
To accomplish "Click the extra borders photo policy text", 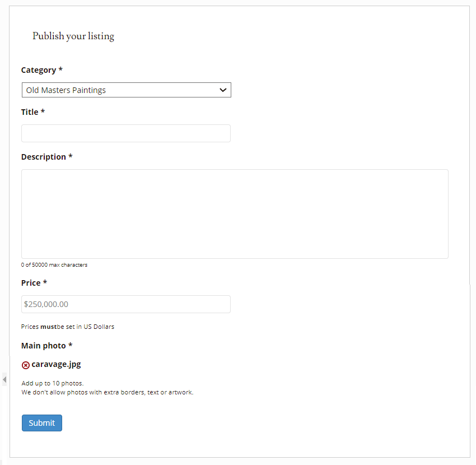I will tap(107, 392).
